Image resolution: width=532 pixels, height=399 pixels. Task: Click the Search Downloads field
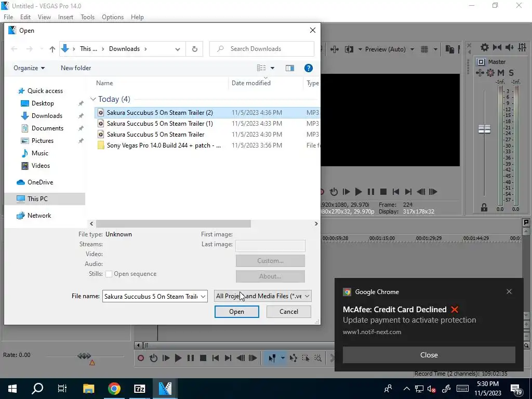(x=262, y=49)
